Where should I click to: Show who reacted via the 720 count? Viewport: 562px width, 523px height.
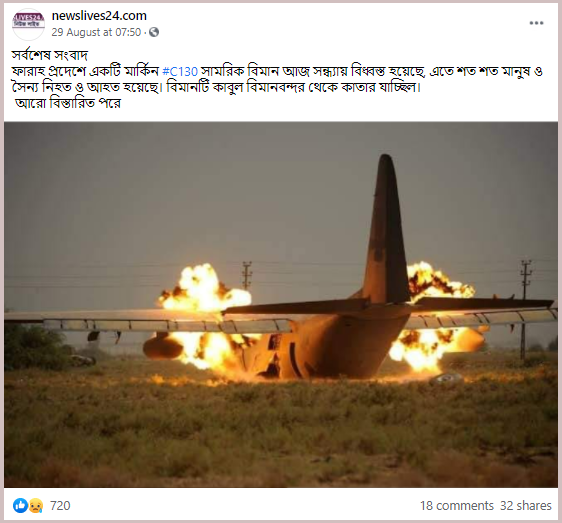pyautogui.click(x=60, y=505)
